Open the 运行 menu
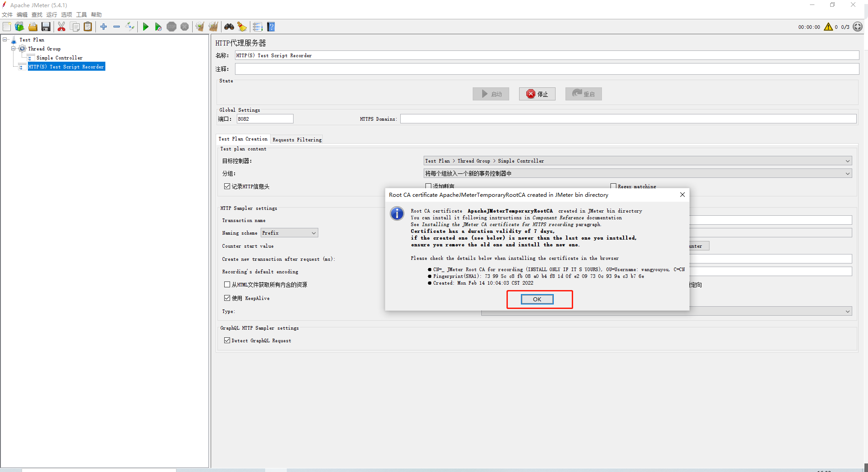868x472 pixels. [x=52, y=14]
